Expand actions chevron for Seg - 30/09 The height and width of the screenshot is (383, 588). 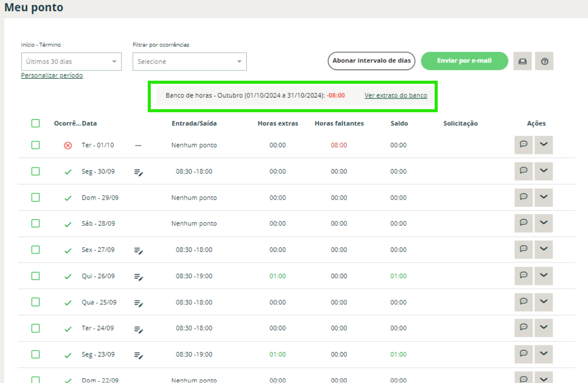click(543, 171)
